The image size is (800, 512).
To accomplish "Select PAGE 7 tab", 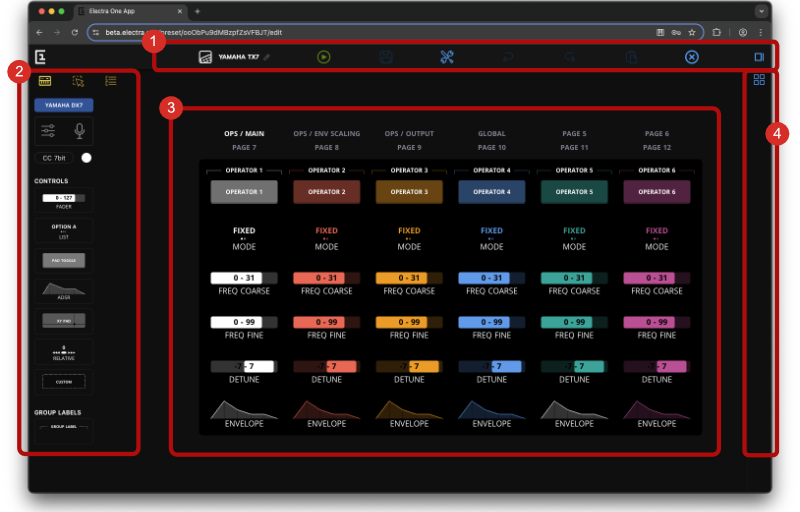I will click(x=244, y=147).
